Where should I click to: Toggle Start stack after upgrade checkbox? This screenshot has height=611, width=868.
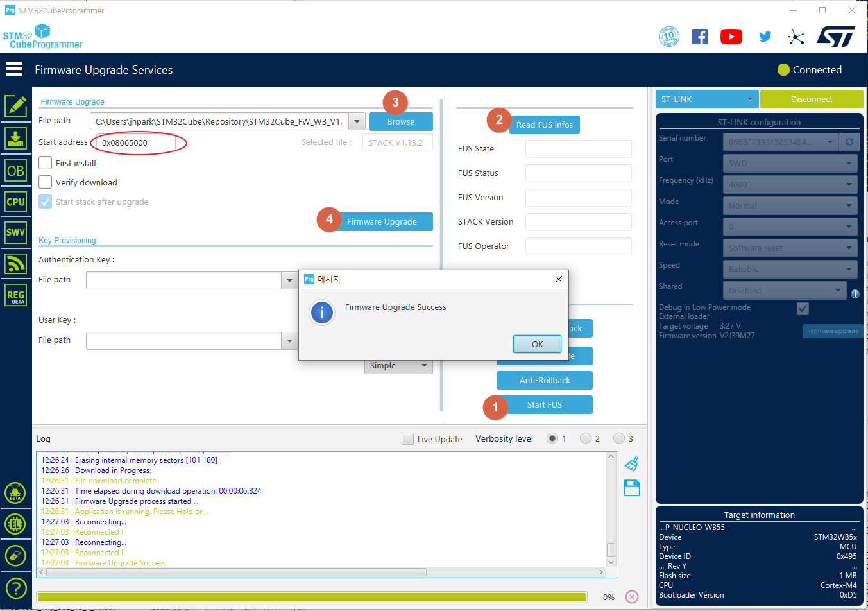tap(45, 202)
